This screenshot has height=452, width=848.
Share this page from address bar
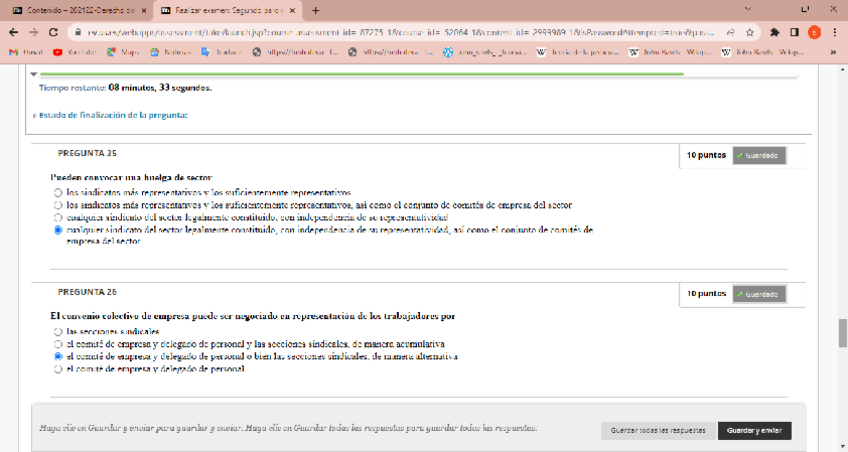click(x=731, y=32)
